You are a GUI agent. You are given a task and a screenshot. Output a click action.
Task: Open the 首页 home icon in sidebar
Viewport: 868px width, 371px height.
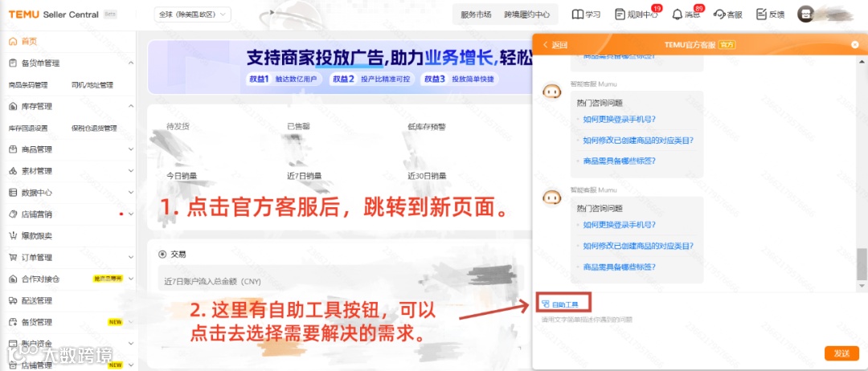[13, 42]
